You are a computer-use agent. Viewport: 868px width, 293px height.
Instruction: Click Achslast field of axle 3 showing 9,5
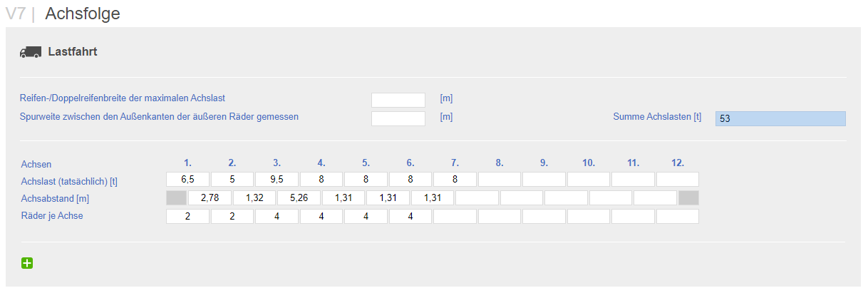point(277,179)
